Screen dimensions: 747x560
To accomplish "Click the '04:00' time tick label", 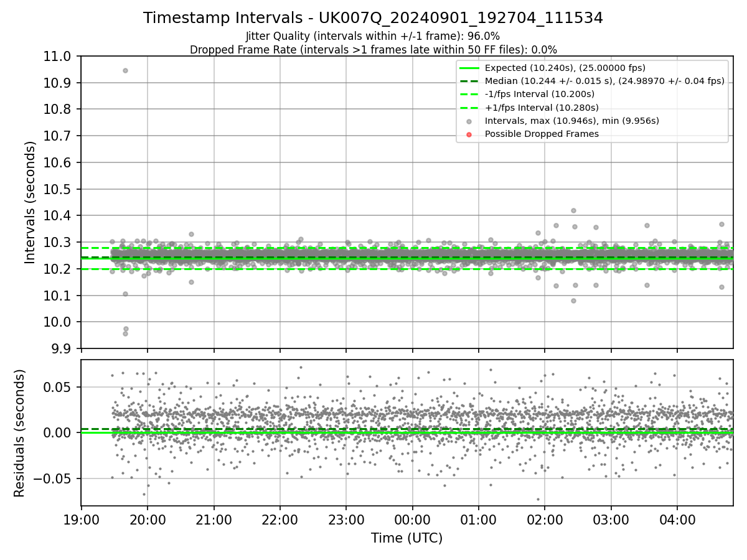I will [677, 520].
